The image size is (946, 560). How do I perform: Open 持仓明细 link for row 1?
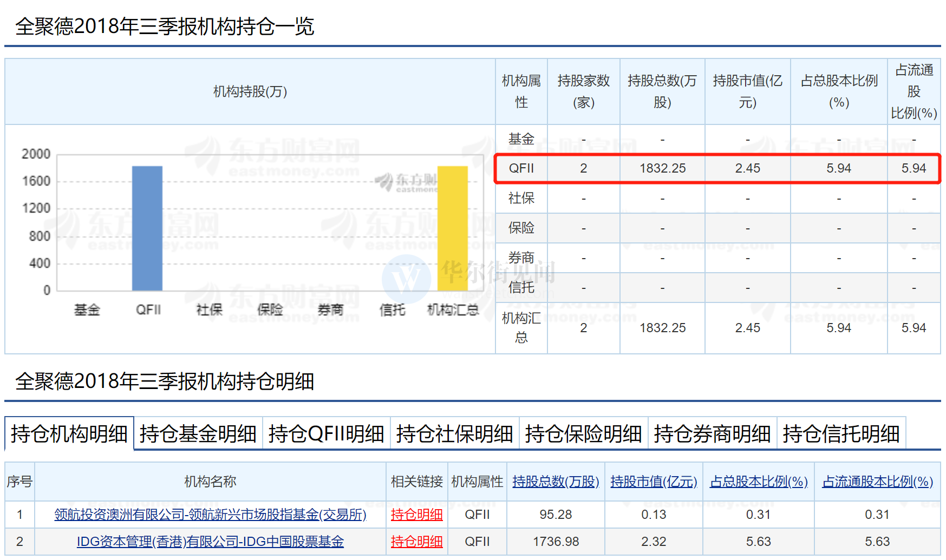416,515
